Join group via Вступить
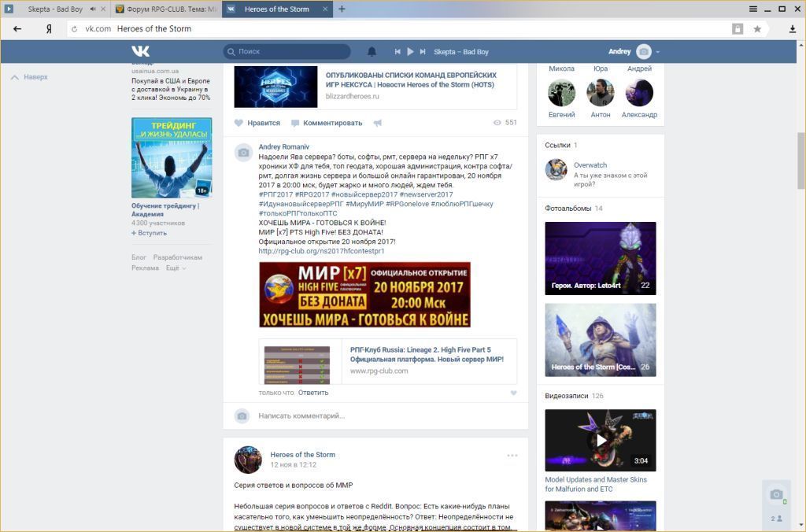Viewport: 806px width, 532px height. pos(149,233)
